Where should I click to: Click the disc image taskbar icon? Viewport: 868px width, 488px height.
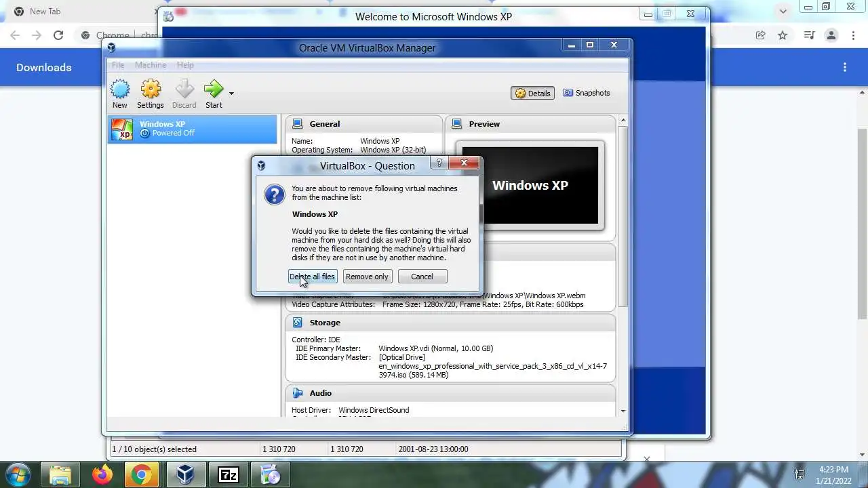pos(271,474)
